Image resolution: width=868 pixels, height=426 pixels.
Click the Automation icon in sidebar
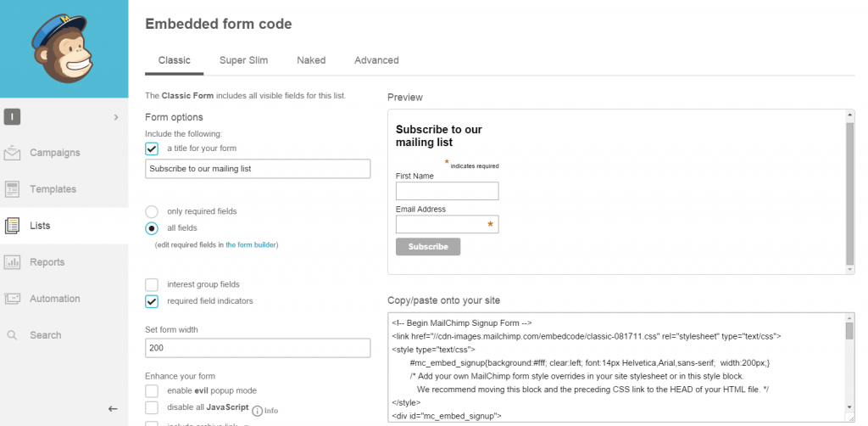12,299
